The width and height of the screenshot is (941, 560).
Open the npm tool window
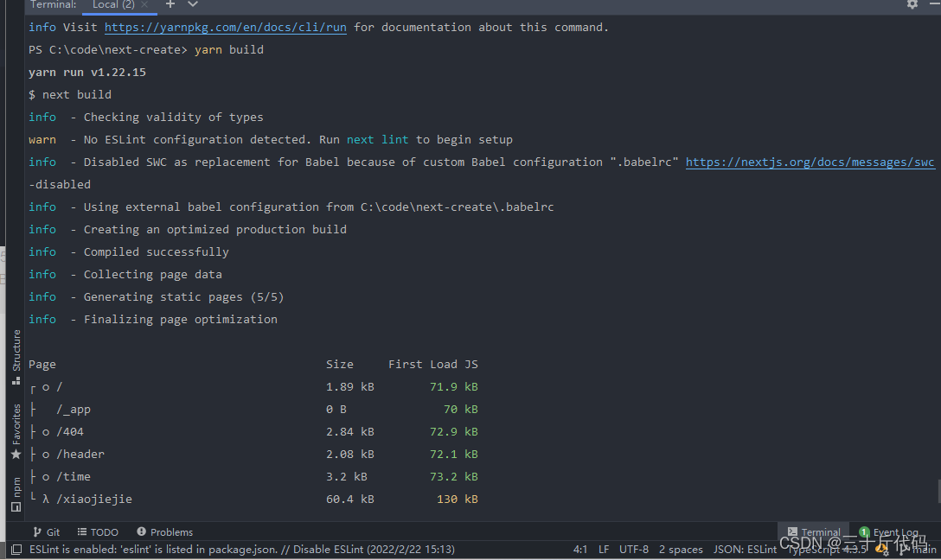(16, 494)
